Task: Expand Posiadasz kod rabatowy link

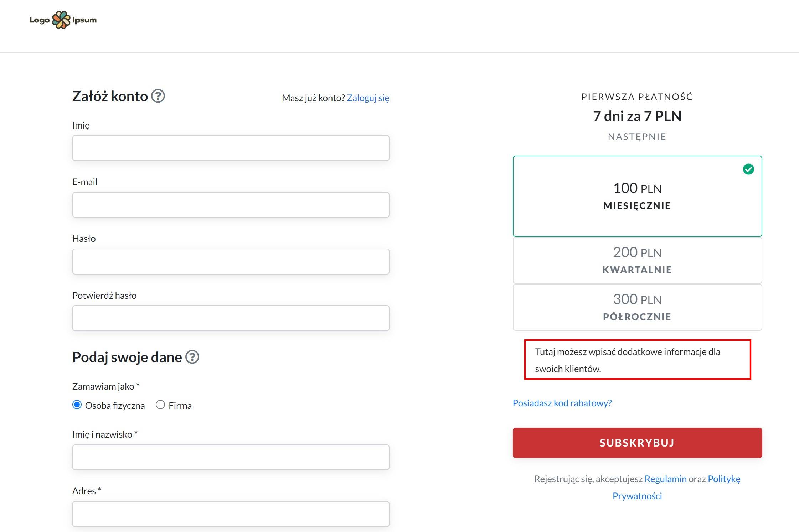Action: click(562, 403)
